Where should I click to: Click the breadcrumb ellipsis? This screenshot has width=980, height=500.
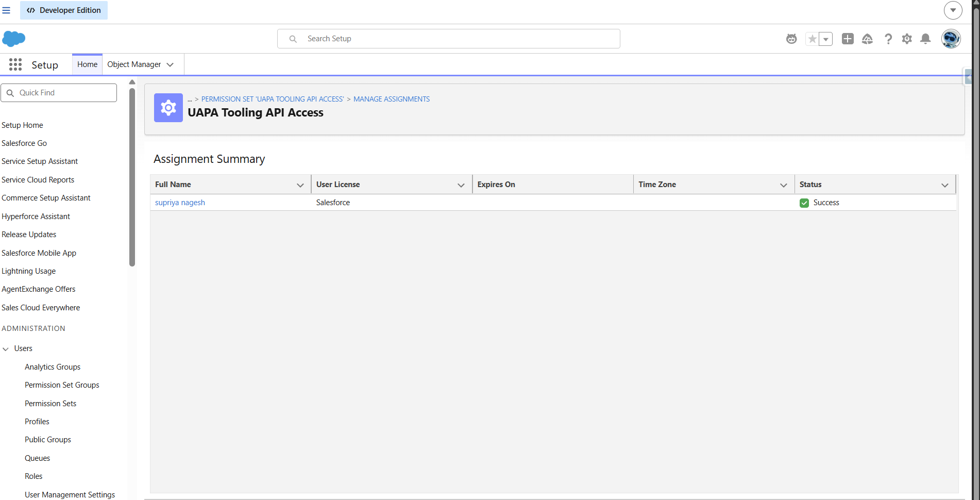(x=190, y=99)
